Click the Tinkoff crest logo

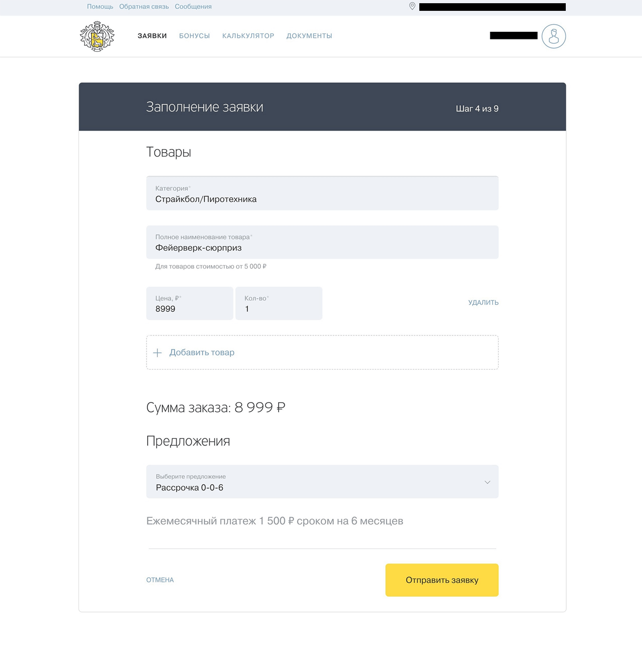pos(97,36)
